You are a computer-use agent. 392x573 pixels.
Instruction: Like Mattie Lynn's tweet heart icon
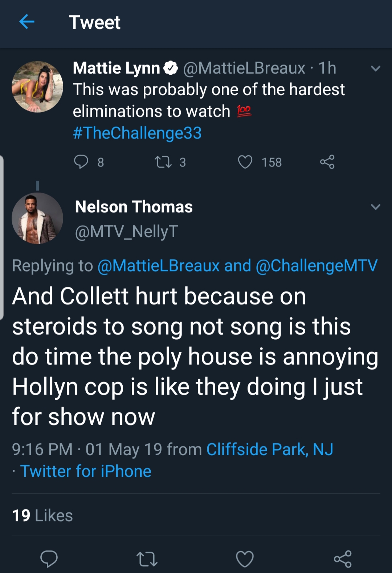coord(245,162)
